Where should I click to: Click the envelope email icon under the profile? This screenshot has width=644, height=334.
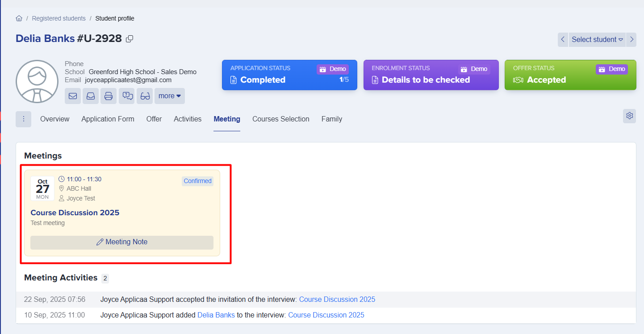pos(73,96)
